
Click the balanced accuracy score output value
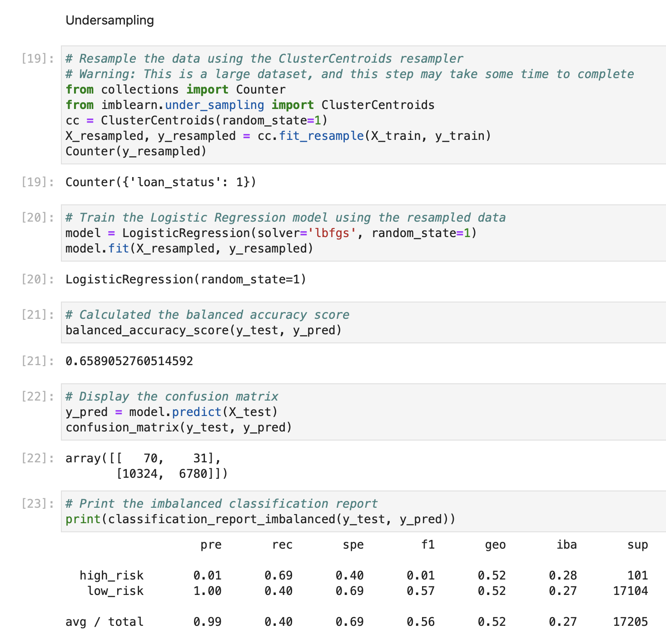129,361
